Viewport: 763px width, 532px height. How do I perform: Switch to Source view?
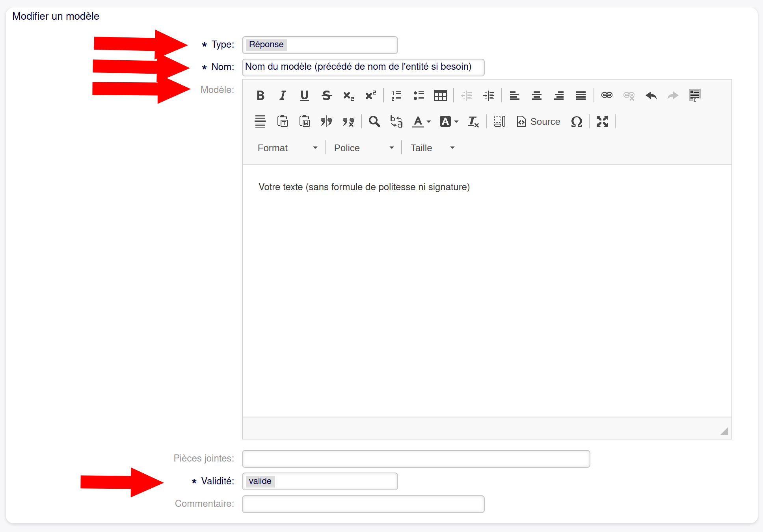pyautogui.click(x=538, y=122)
